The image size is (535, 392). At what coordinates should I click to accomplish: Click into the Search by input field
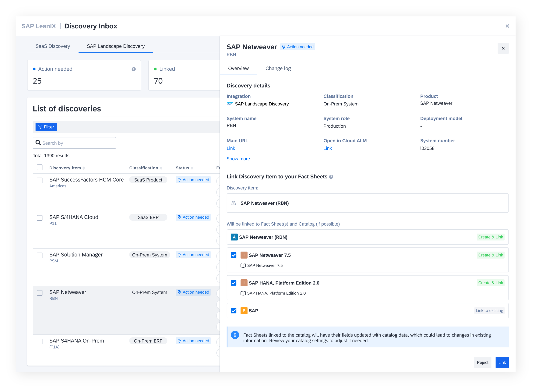coord(74,143)
